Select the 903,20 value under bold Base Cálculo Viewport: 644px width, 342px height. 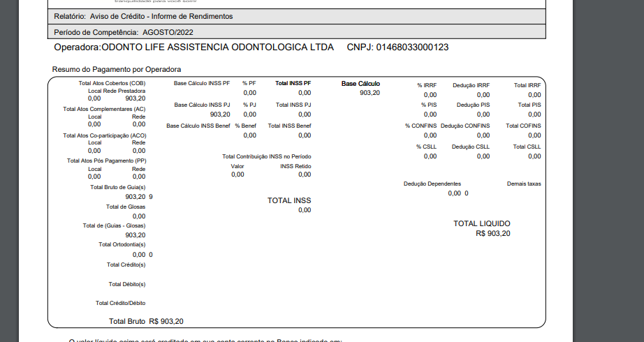[x=370, y=94]
